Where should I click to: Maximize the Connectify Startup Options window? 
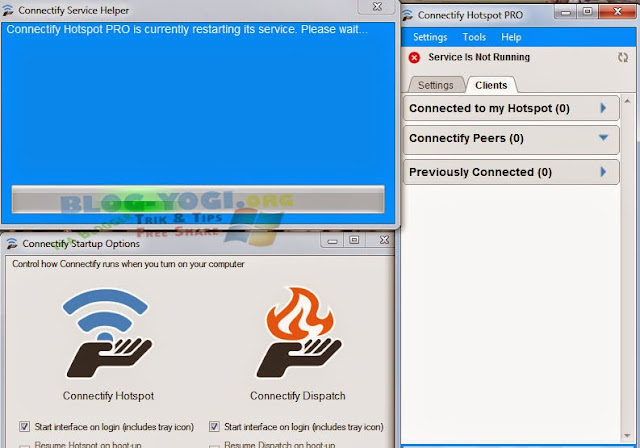(x=354, y=240)
